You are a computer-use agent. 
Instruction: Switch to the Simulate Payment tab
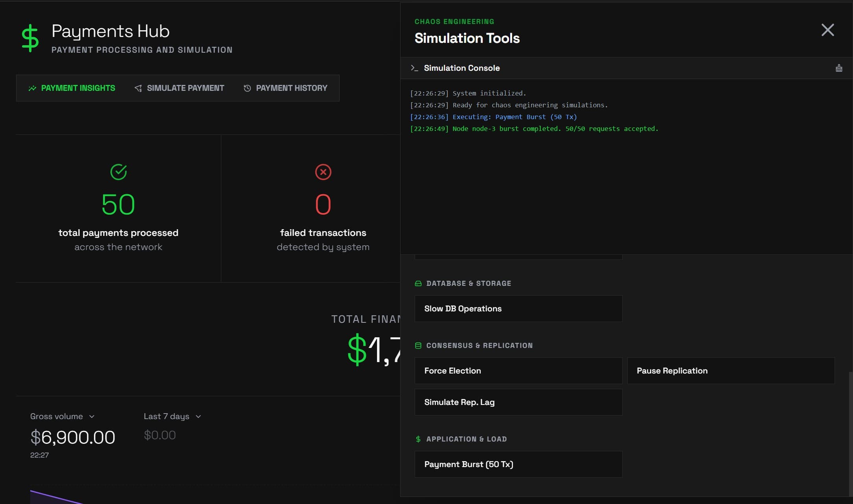tap(179, 88)
